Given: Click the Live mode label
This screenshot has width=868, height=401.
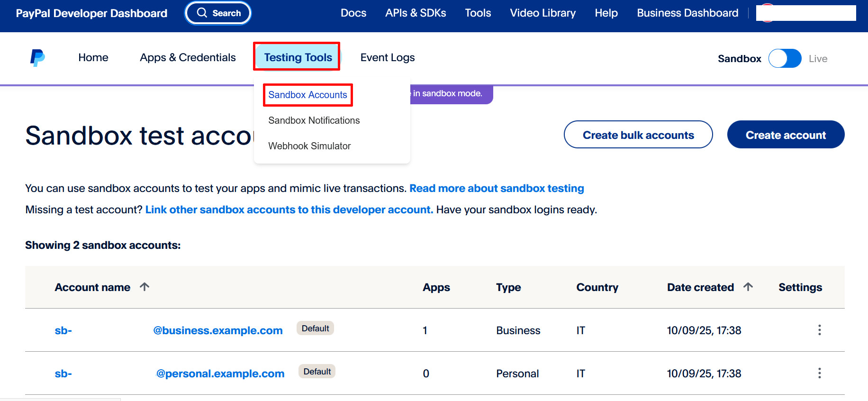Looking at the screenshot, I should (x=818, y=59).
